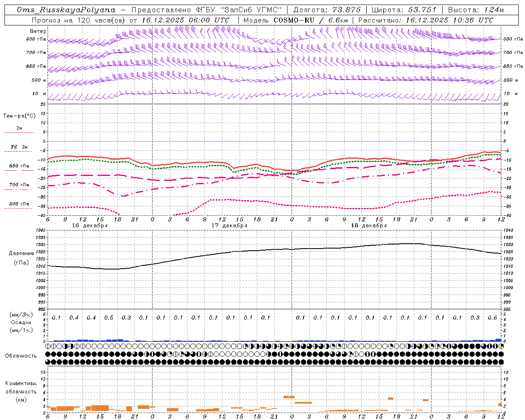Select the Тем-ра(°C) axis title

(x=19, y=116)
